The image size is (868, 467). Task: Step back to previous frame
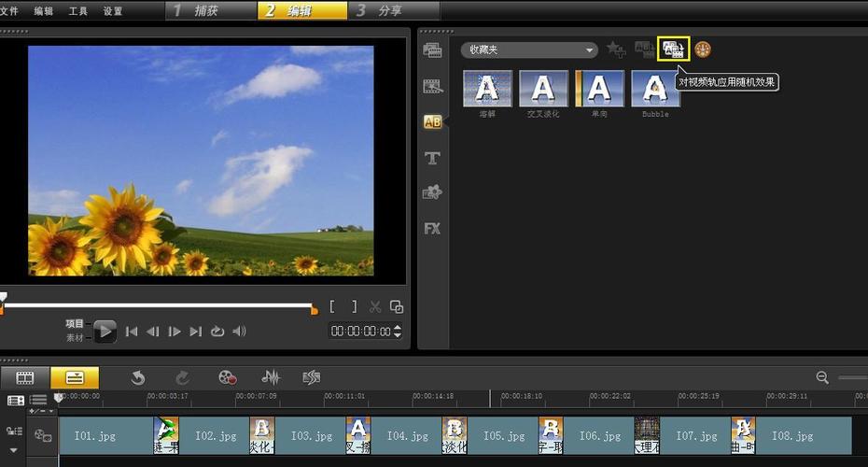tap(153, 332)
